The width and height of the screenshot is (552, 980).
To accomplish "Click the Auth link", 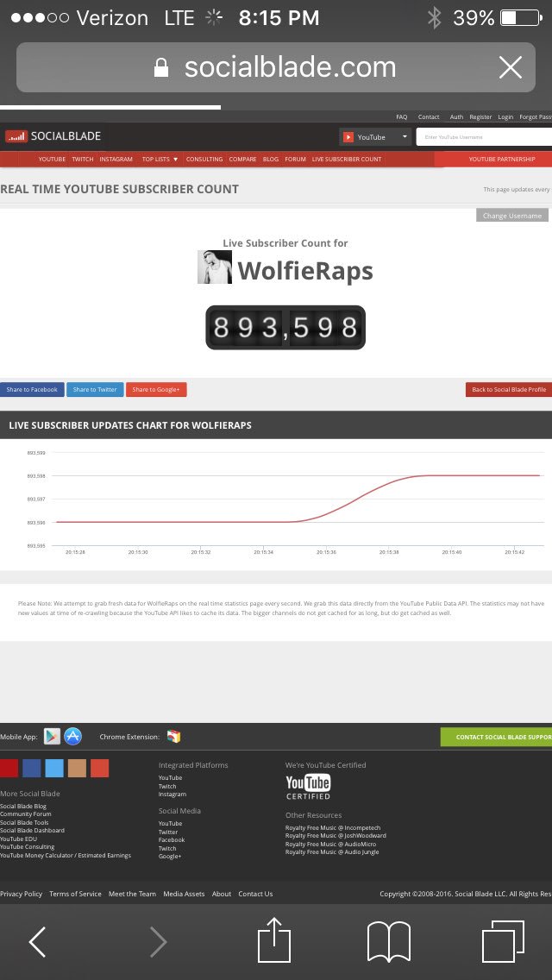I will [x=457, y=116].
